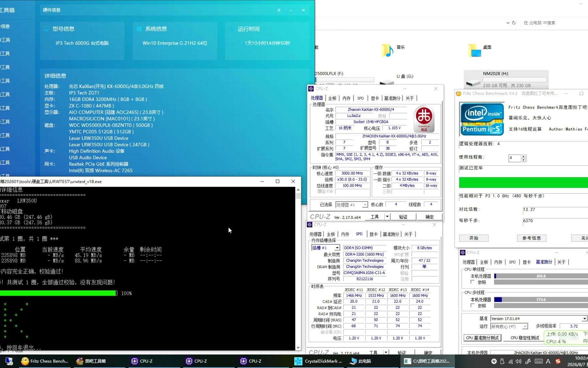Click the 工具 button in CPU-Z processor window

pyautogui.click(x=375, y=217)
